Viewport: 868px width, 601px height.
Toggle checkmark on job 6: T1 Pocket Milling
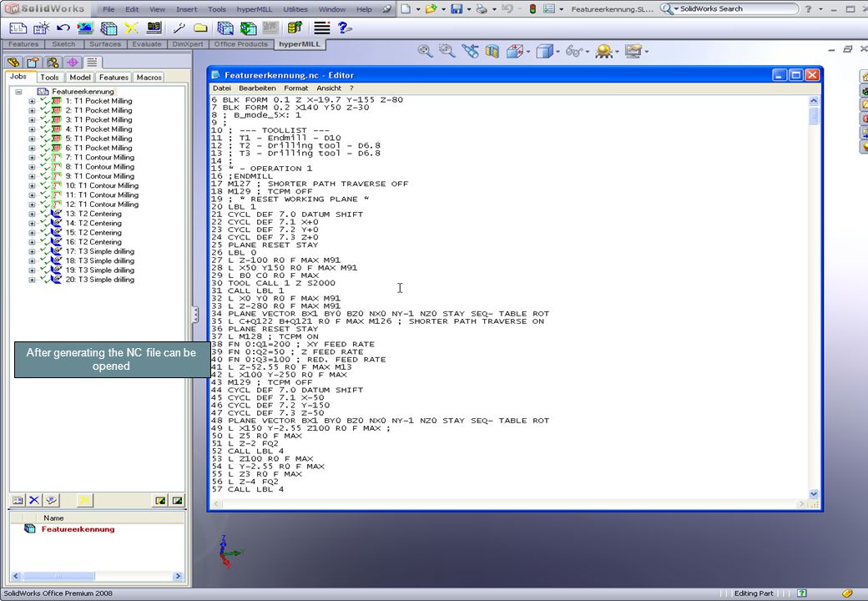pos(45,148)
